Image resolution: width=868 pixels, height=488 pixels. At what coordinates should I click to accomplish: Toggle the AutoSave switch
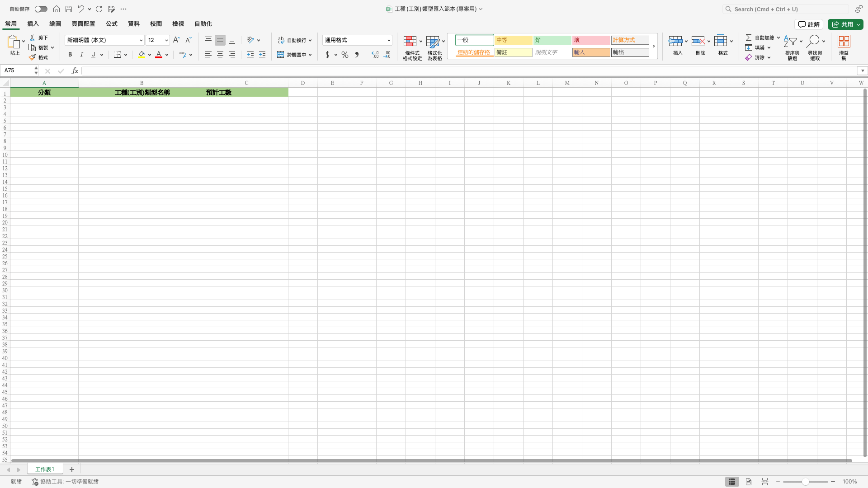click(41, 9)
